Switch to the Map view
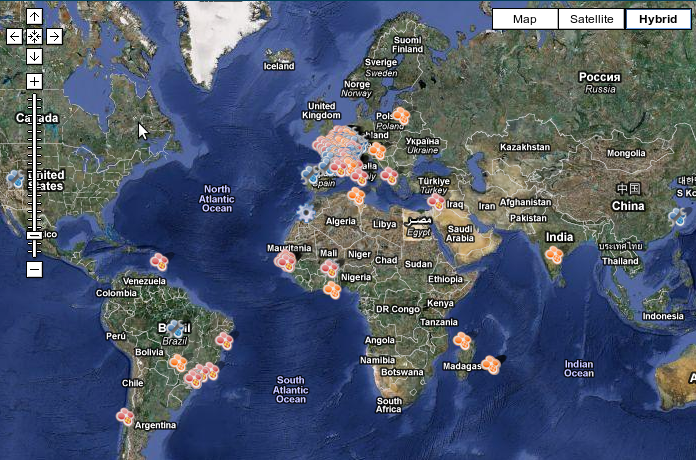Viewport: 696px width, 460px height. [x=525, y=19]
